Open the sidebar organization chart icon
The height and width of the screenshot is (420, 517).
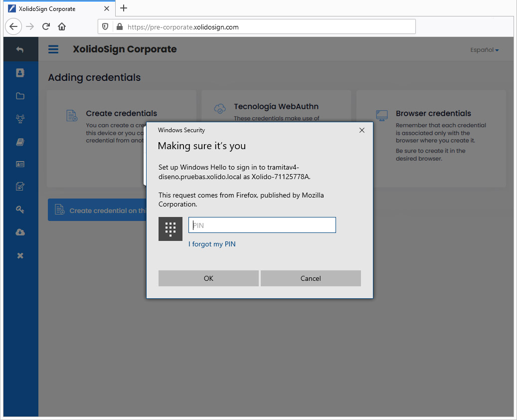click(x=20, y=119)
